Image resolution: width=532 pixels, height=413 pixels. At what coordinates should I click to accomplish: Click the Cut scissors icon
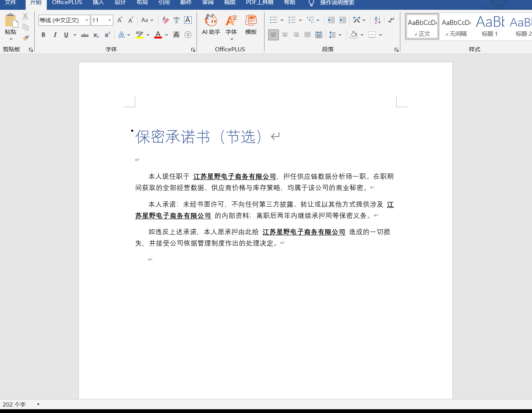point(25,16)
